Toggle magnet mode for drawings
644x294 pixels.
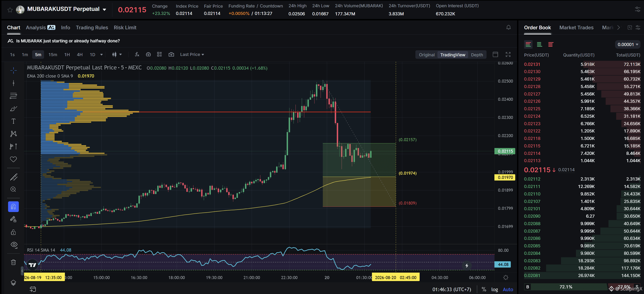pyautogui.click(x=14, y=207)
